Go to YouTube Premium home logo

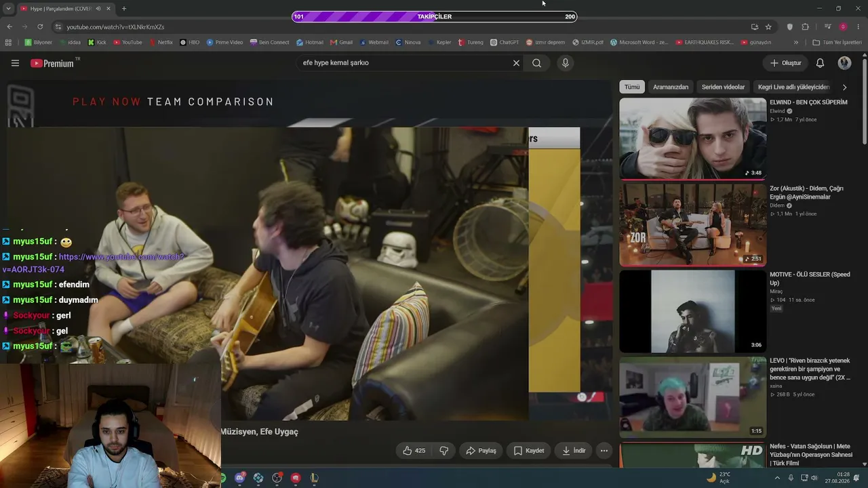point(53,63)
